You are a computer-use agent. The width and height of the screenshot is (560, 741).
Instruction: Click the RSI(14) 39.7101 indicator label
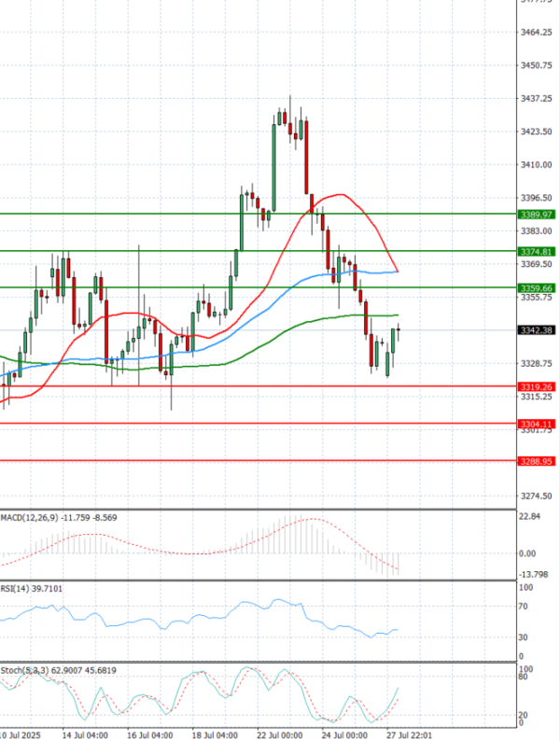31,589
